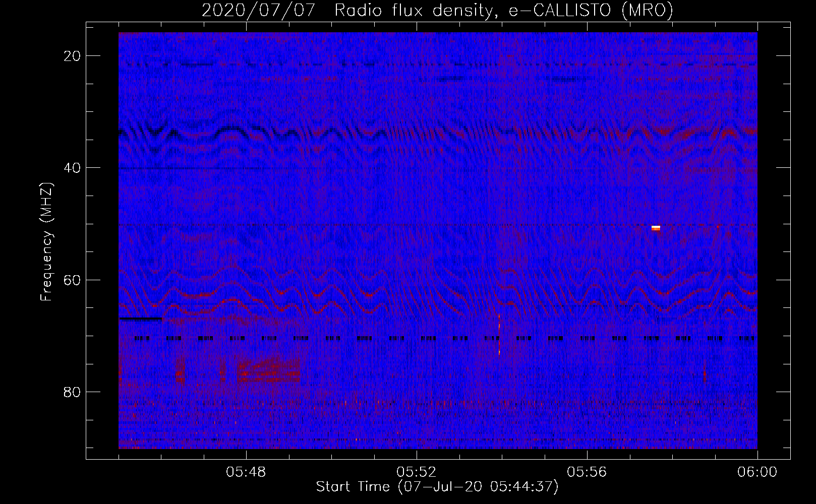816x504 pixels.
Task: Click the vertical bright spike near 05:54
Action: 499,334
